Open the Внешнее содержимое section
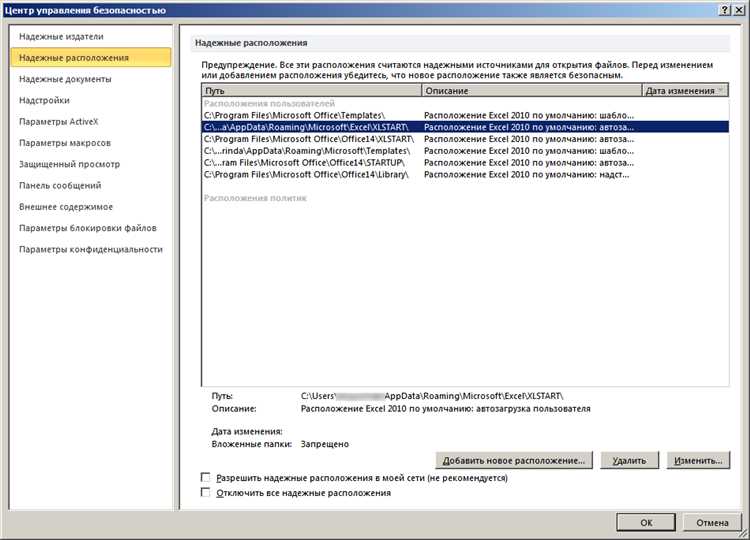Image resolution: width=750 pixels, height=540 pixels. 90,207
